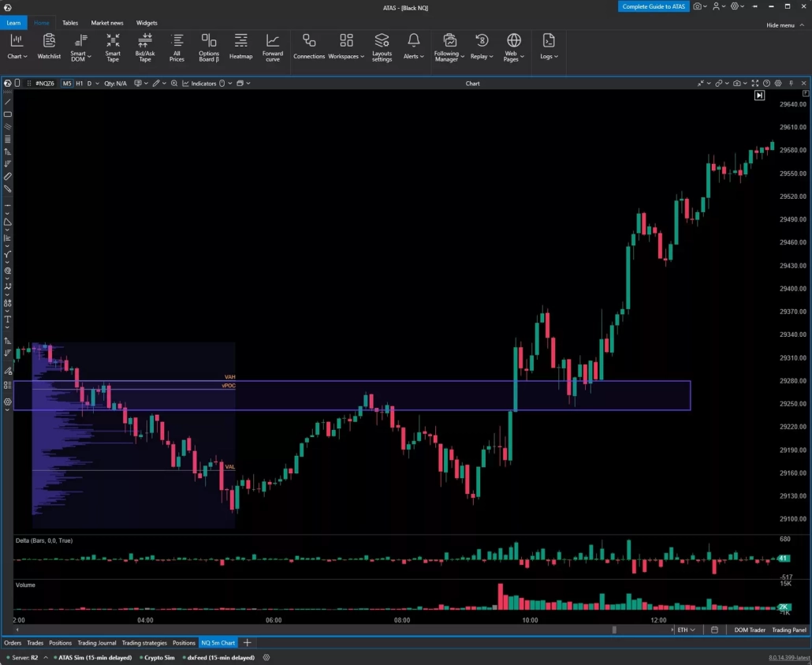812x665 pixels.
Task: Open the Indicators list
Action: (199, 83)
